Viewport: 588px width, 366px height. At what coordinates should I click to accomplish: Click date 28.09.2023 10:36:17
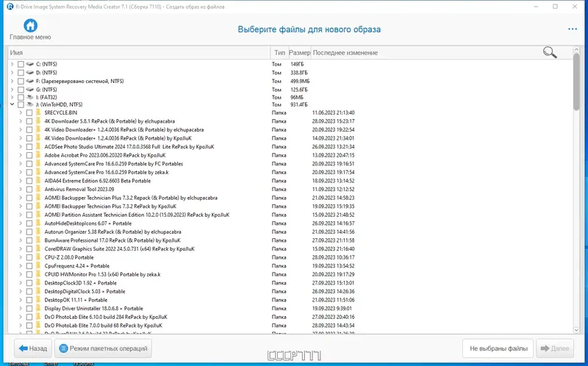pos(334,257)
